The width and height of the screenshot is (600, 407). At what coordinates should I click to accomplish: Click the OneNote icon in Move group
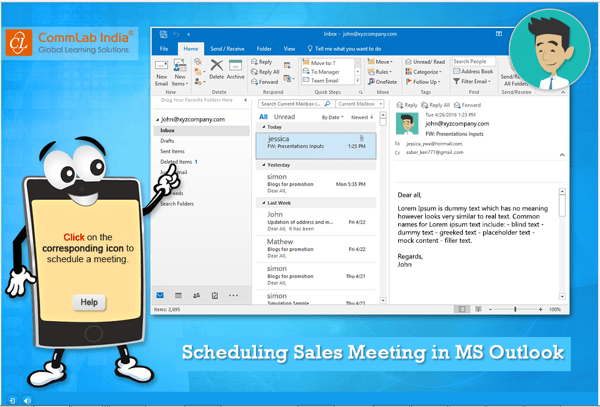(x=382, y=81)
